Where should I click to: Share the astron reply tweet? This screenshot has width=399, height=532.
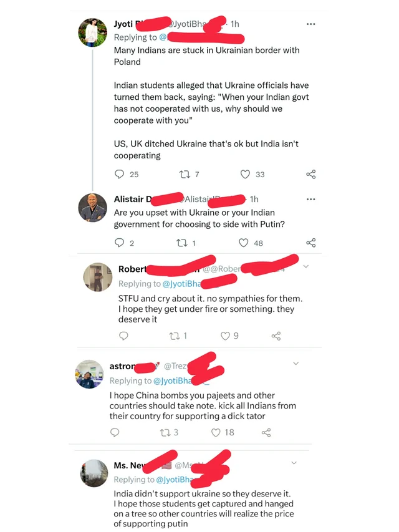266,432
